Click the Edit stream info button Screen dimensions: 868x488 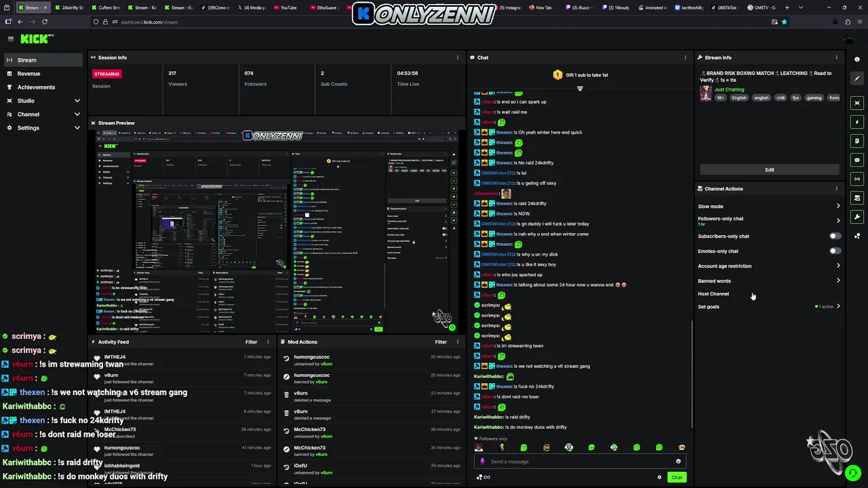770,169
